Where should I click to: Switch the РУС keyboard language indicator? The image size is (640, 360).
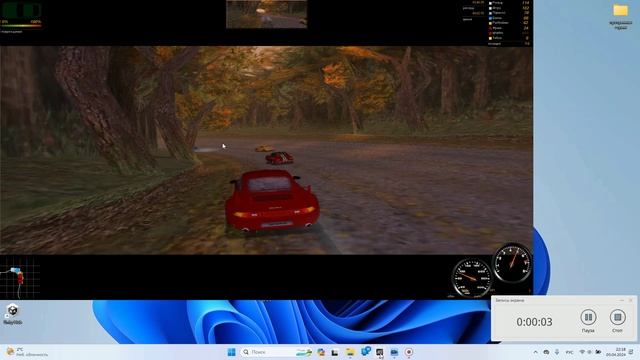(569, 352)
